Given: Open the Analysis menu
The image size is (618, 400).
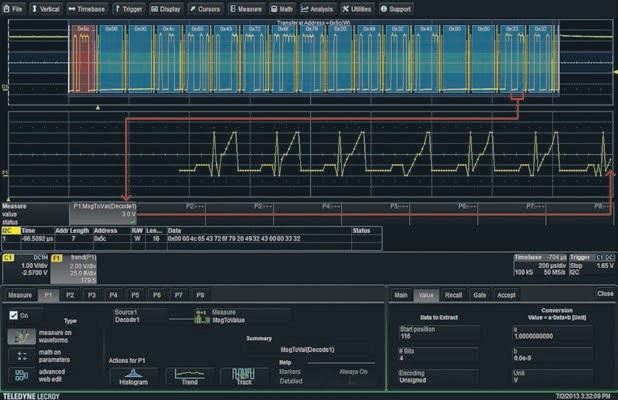Looking at the screenshot, I should (317, 9).
